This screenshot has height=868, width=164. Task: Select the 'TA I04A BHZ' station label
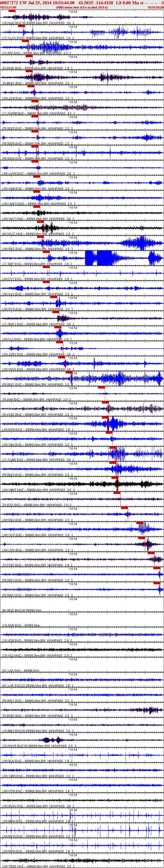[x=12, y=400]
